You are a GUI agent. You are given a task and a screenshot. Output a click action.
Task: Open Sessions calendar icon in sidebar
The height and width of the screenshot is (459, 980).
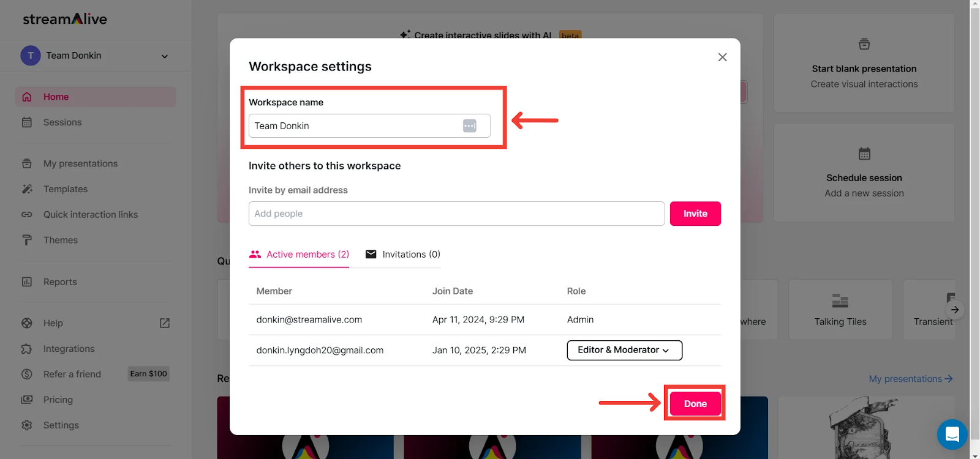pos(27,122)
